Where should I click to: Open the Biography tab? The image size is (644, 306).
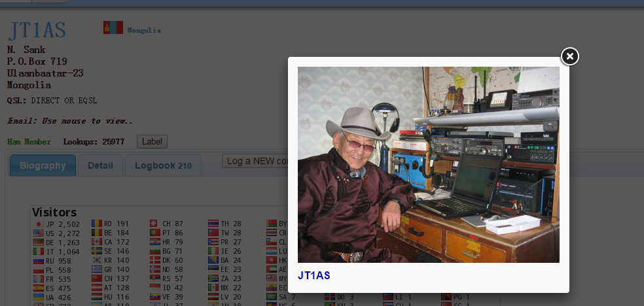pyautogui.click(x=43, y=165)
